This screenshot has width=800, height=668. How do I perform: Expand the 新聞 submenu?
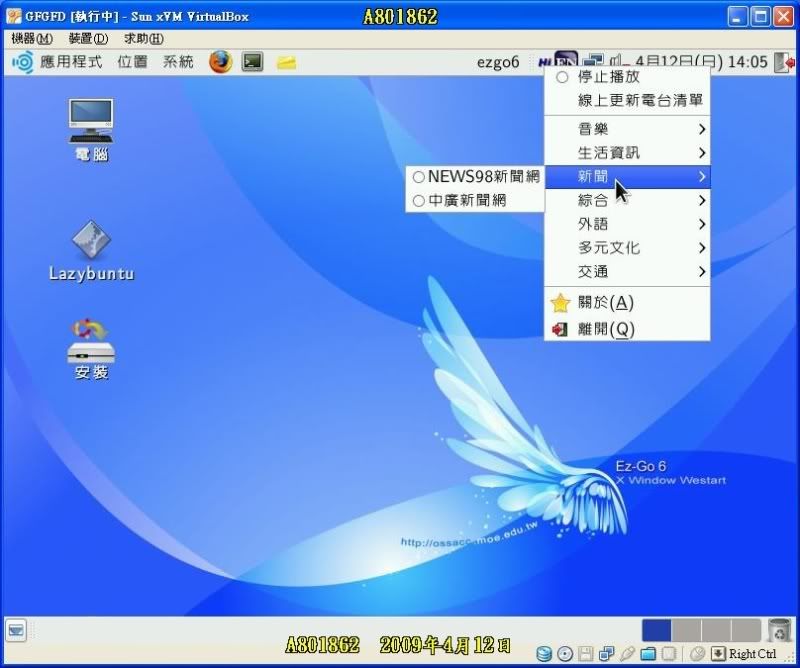tap(627, 177)
